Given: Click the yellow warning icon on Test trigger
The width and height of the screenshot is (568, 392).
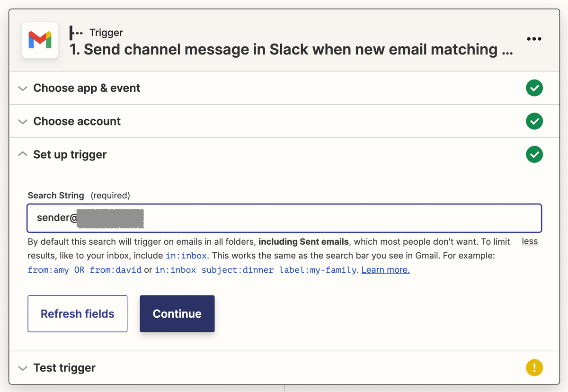Looking at the screenshot, I should [534, 367].
